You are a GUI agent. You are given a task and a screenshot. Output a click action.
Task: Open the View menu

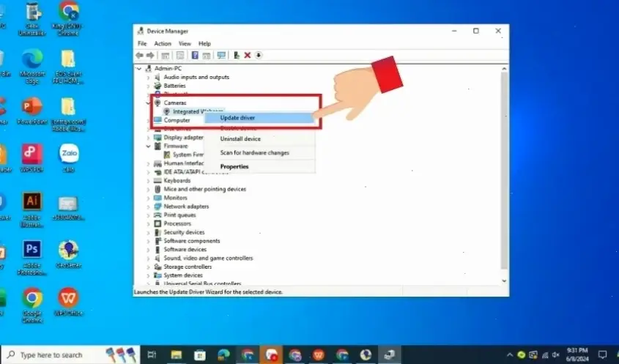185,43
